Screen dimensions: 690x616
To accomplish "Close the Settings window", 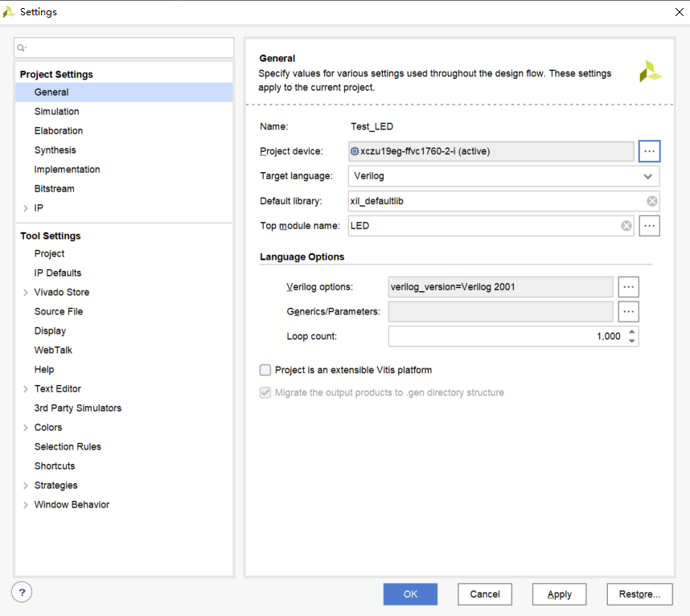I will (680, 12).
